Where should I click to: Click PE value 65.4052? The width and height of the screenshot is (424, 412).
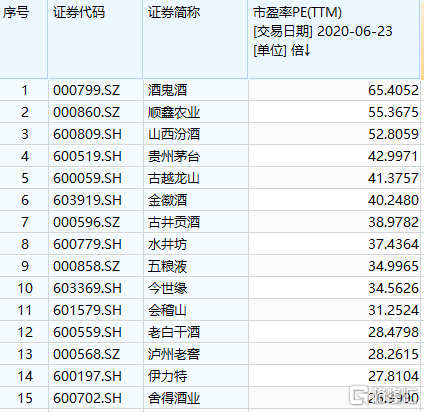pyautogui.click(x=393, y=90)
